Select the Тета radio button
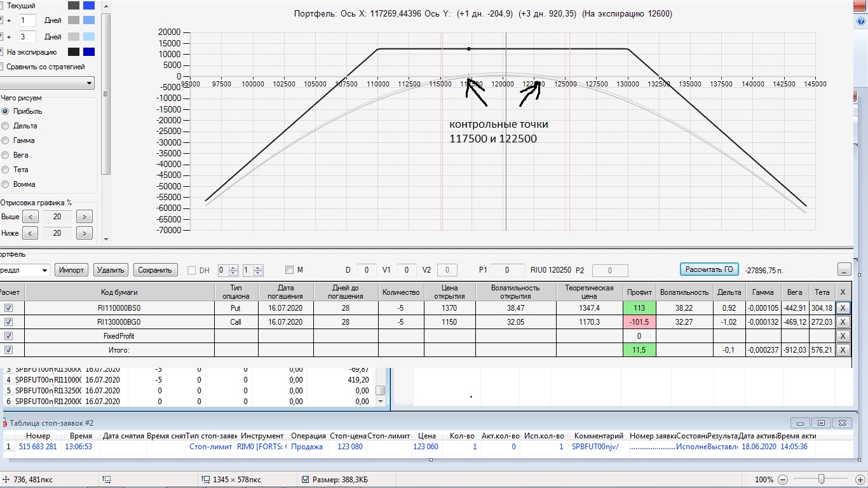Viewport: 868px width, 488px height. pos(6,170)
